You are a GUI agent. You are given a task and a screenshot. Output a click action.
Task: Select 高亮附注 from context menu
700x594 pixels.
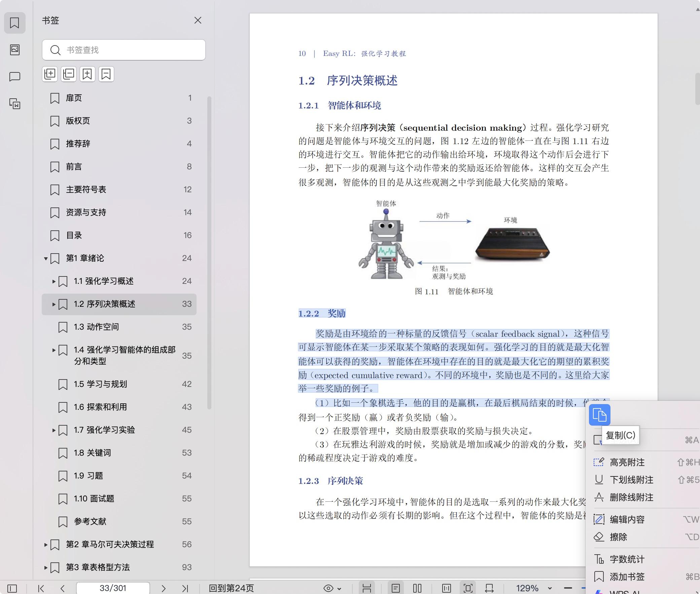click(627, 462)
